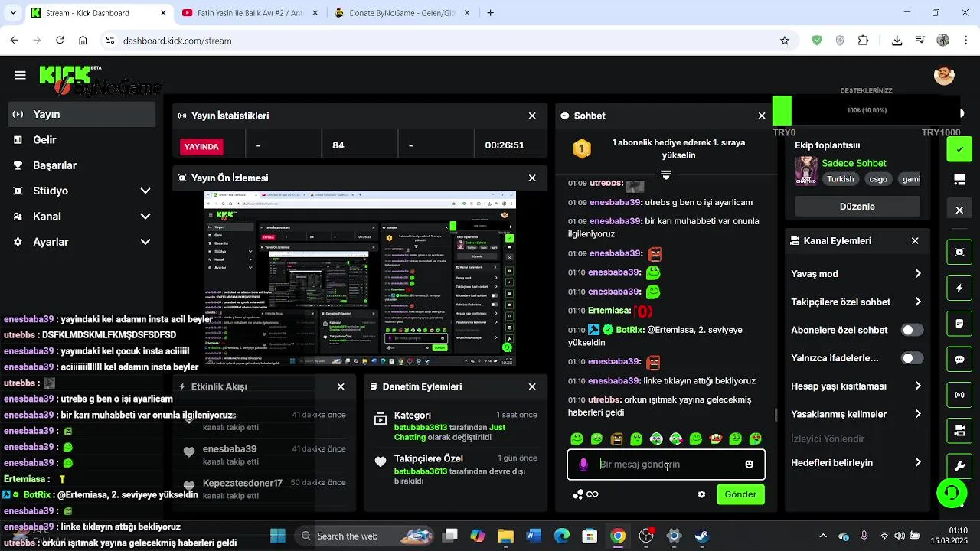Select the brown angry face emote in quick emotes
Screen dimensions: 980x551
coord(617,439)
